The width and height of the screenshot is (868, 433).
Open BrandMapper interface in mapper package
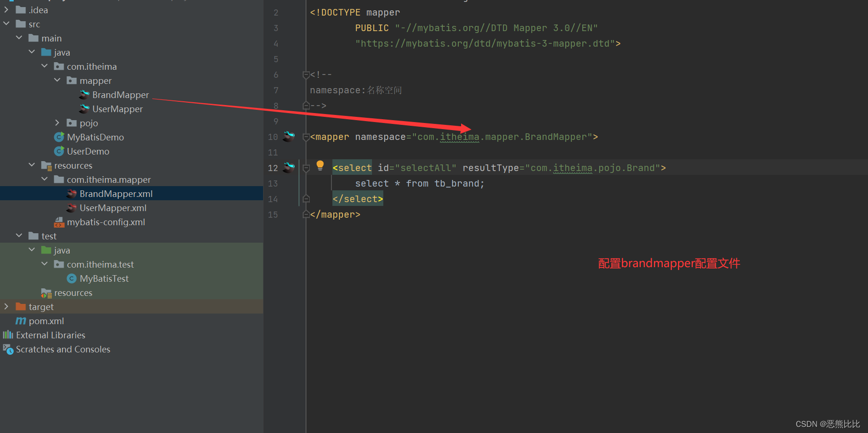pos(121,95)
